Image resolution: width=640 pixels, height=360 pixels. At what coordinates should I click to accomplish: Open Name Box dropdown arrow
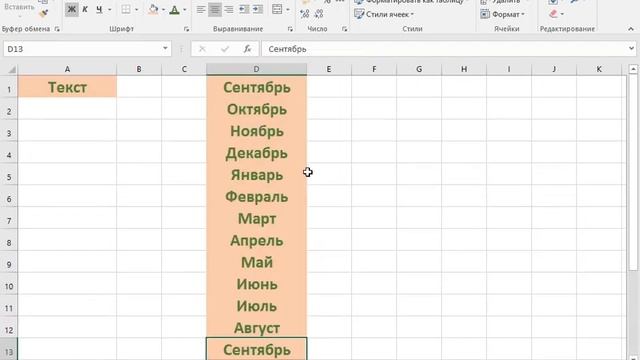pyautogui.click(x=165, y=49)
